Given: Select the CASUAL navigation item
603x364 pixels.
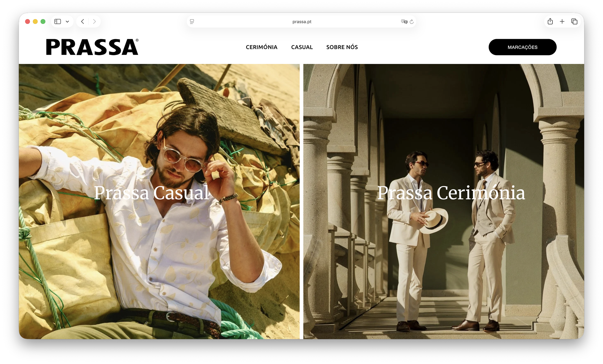Looking at the screenshot, I should coord(302,47).
